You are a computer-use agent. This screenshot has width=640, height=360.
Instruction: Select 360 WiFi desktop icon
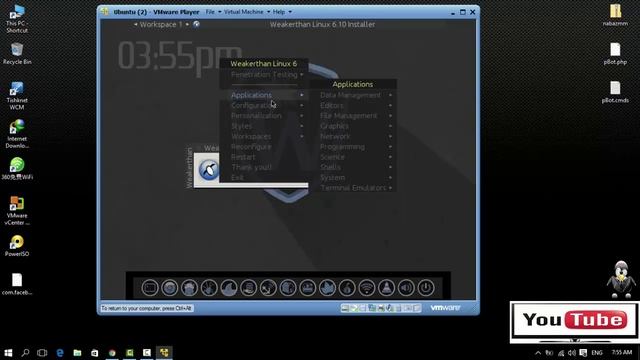pyautogui.click(x=17, y=169)
